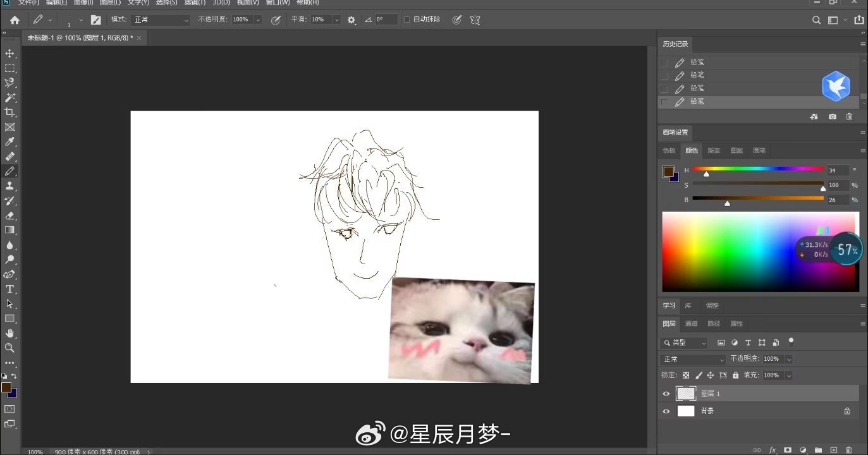Switch to the 路径 tab

coord(714,324)
